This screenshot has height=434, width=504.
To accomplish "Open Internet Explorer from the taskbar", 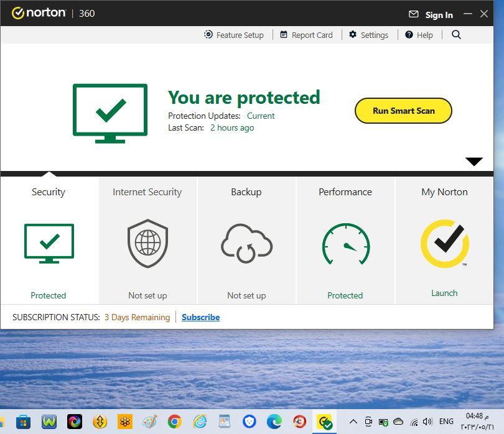I will coord(200,422).
